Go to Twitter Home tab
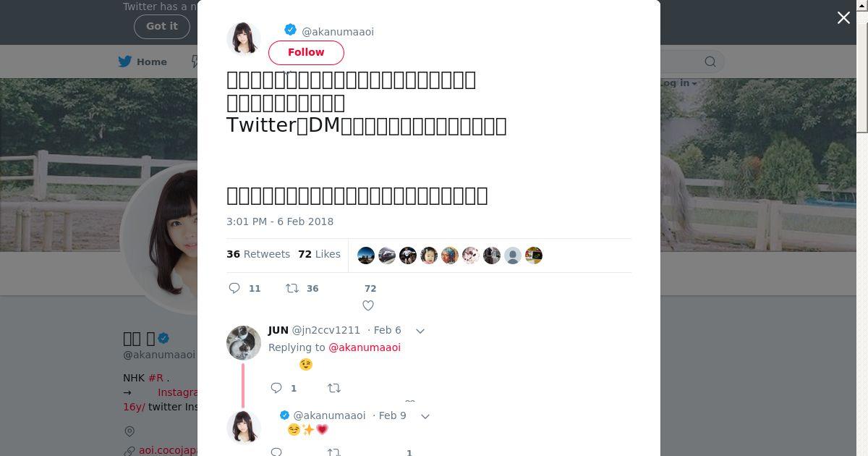The width and height of the screenshot is (868, 456). [143, 62]
